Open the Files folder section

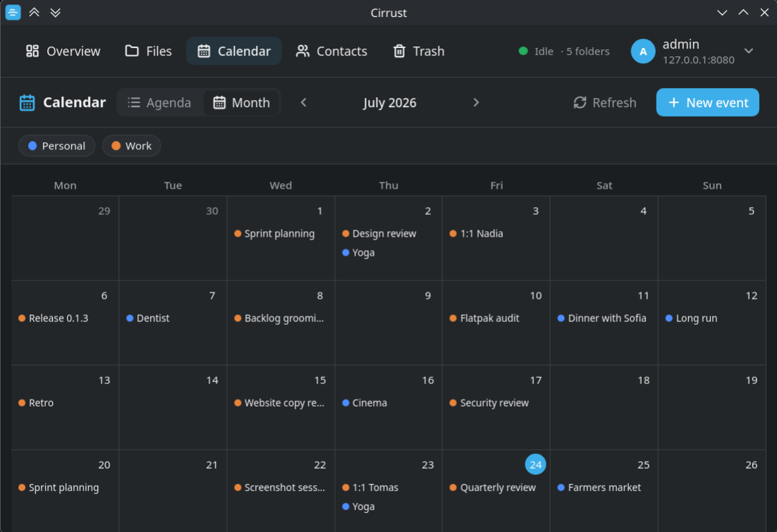point(149,51)
